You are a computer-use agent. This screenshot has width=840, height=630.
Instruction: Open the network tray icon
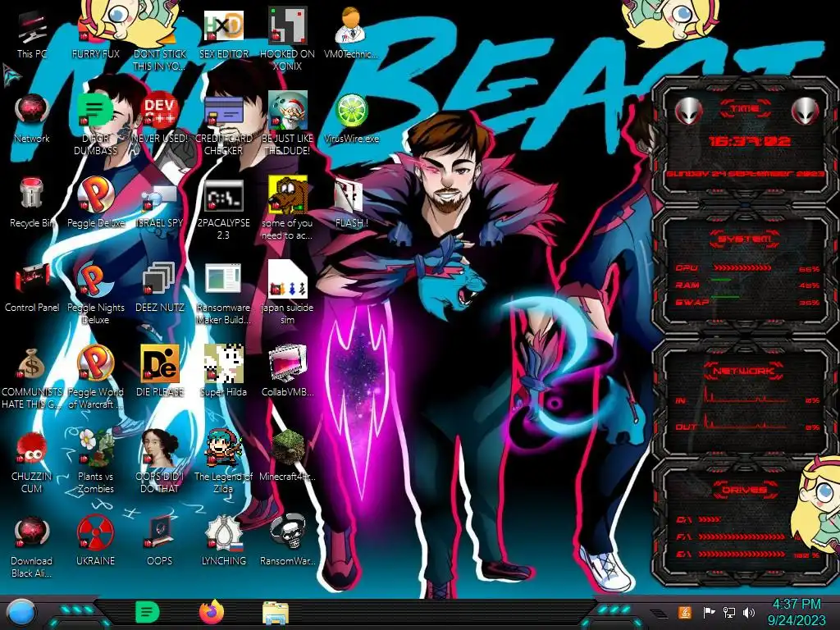[729, 612]
